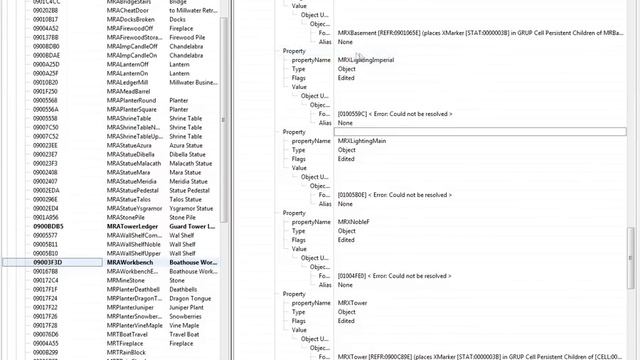
Task: Select the MRADocksBroken record
Action: pos(131,20)
